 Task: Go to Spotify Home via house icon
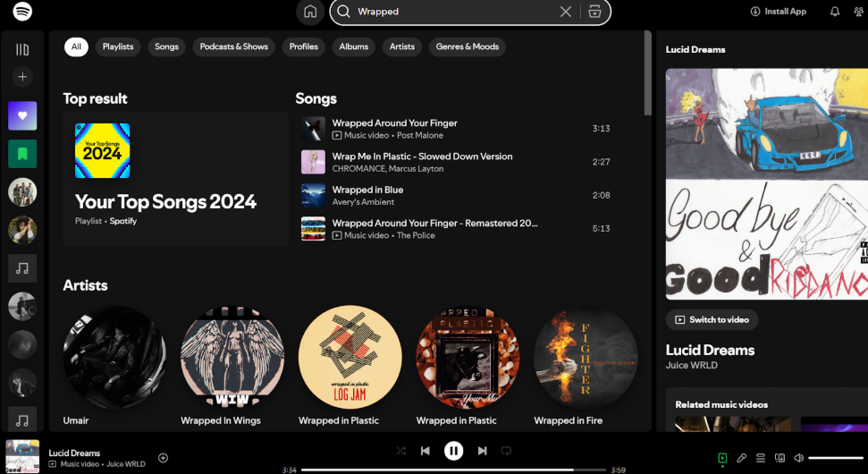[x=310, y=12]
